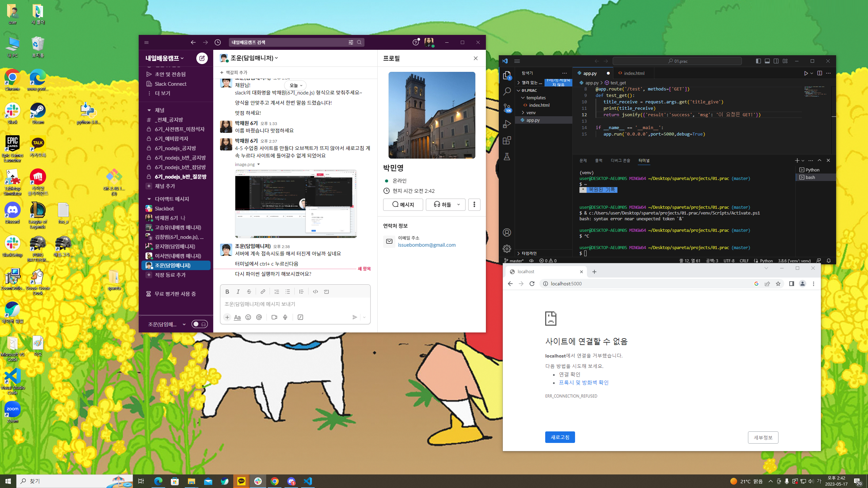This screenshot has height=488, width=868.
Task: Click the Slack compose new message icon
Action: click(202, 58)
